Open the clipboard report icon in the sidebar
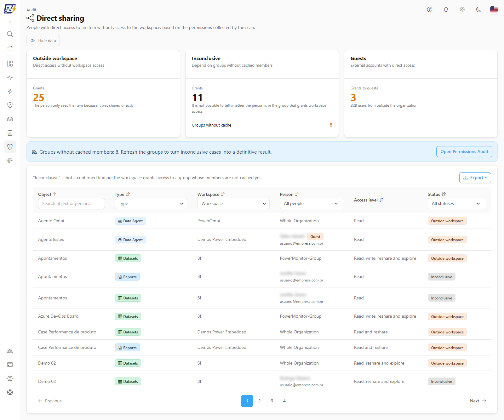The width and height of the screenshot is (504, 420). 10,133
